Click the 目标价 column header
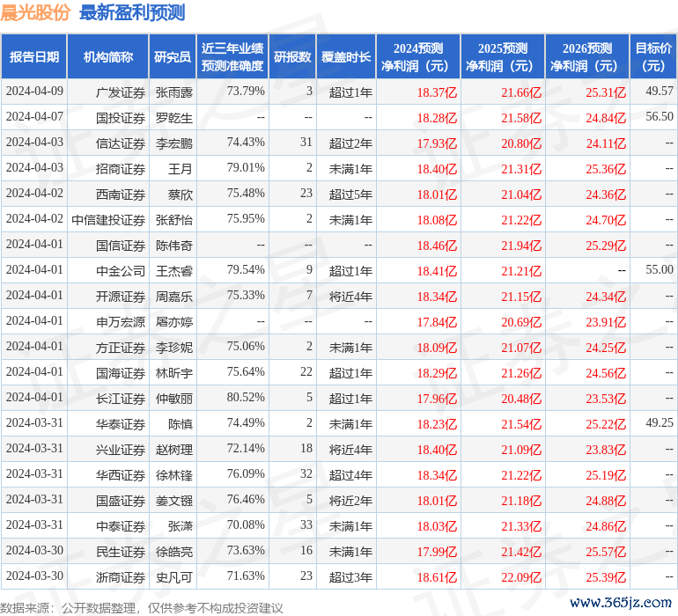The width and height of the screenshot is (678, 616). click(653, 56)
